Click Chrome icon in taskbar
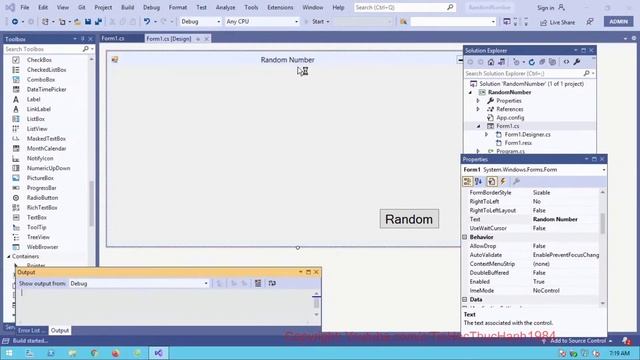640x360 pixels. tap(94, 353)
